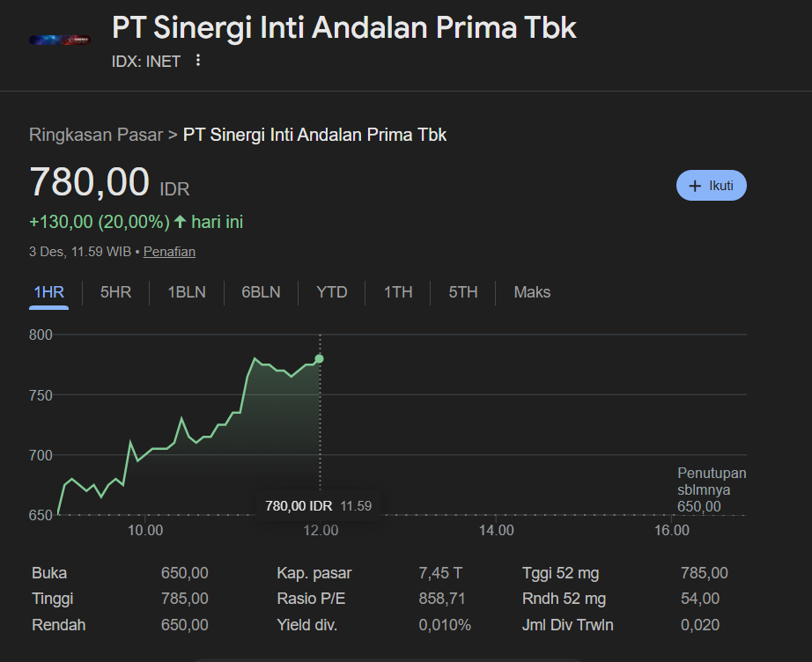Screen dimensions: 812x662
Task: Click the 780,00 IDR tooltip on the chart
Action: pos(318,505)
